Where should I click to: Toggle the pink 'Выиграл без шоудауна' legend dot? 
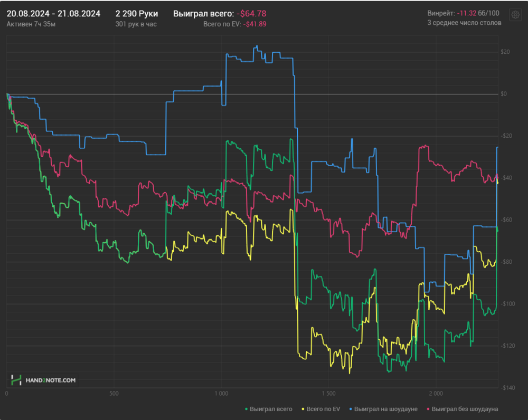point(428,409)
